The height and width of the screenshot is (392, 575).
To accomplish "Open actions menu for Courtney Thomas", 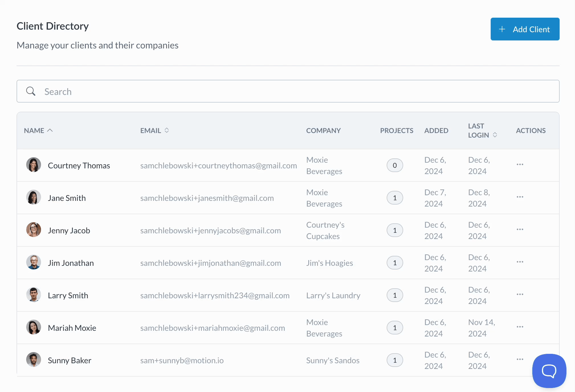I will pos(520,165).
